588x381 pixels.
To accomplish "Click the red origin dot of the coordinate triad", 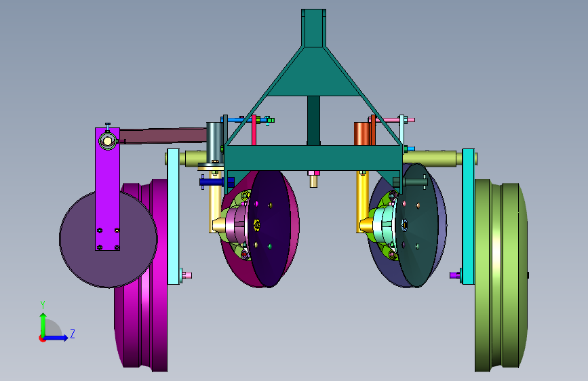I will (x=41, y=338).
